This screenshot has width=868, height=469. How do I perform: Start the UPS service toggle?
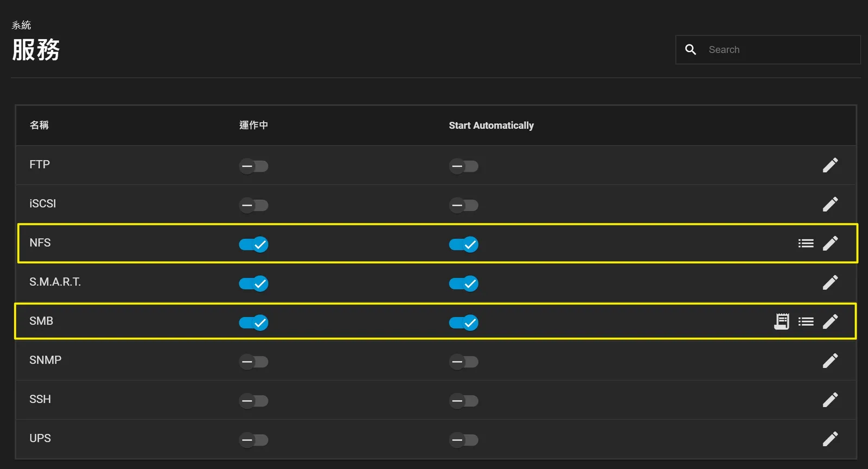(253, 440)
